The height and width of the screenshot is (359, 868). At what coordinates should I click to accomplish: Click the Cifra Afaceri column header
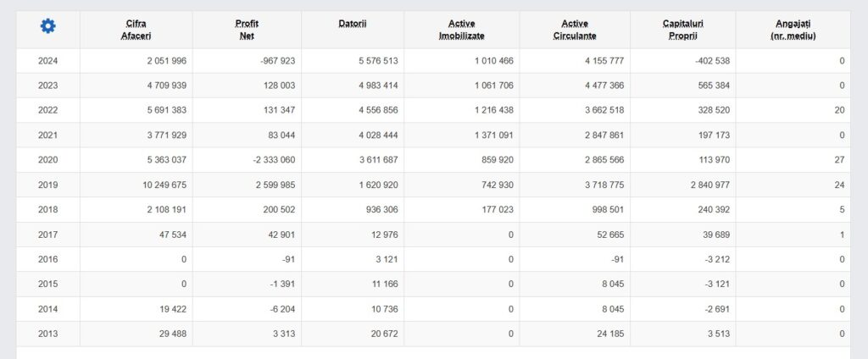(136, 30)
